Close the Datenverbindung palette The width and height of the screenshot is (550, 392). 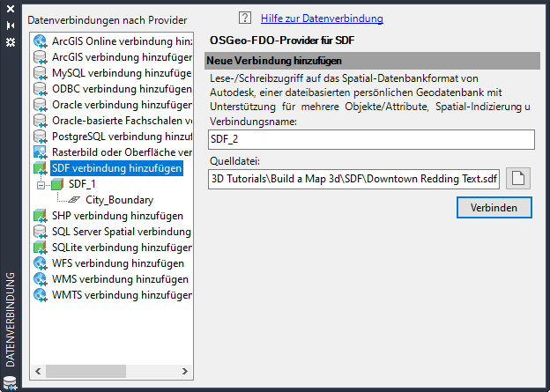[x=11, y=9]
